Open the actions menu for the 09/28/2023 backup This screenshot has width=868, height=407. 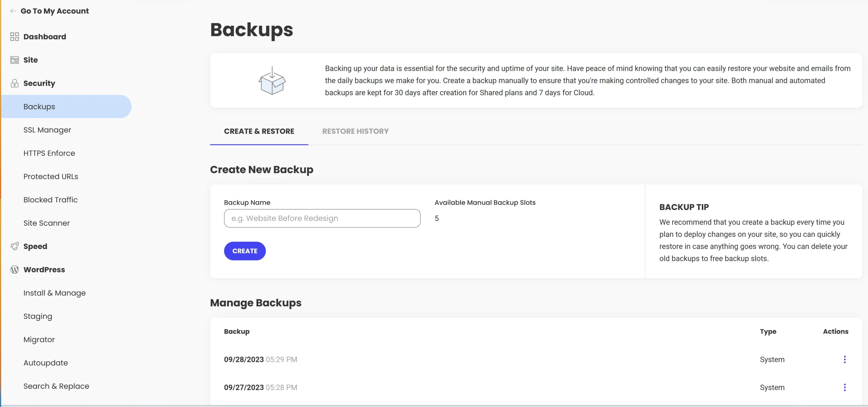[x=845, y=360]
